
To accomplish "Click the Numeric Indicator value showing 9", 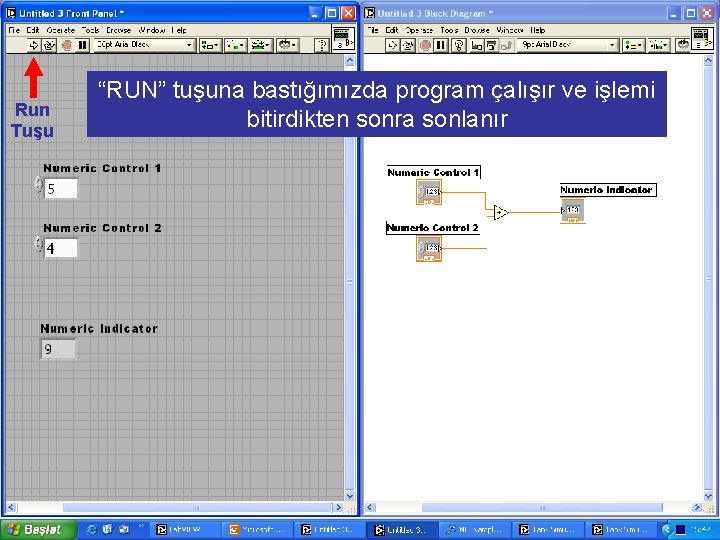I will coord(58,349).
